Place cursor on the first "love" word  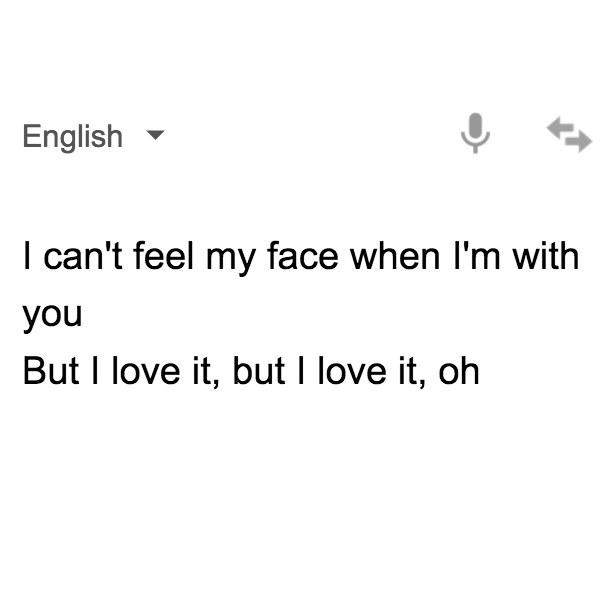(x=146, y=371)
